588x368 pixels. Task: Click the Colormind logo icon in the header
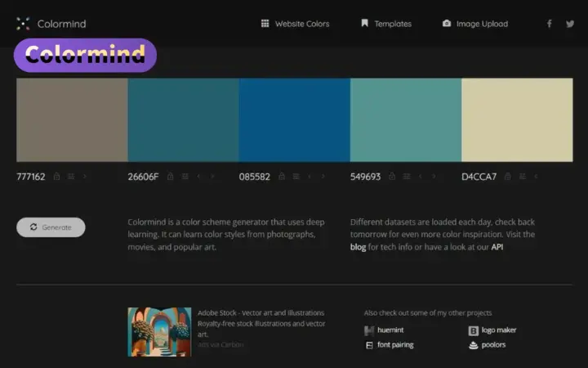pos(23,24)
